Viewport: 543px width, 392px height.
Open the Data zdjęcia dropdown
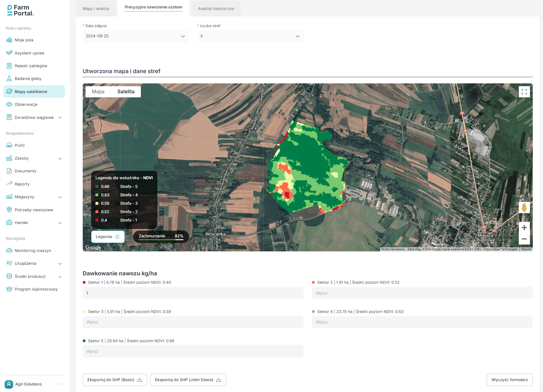click(x=136, y=36)
